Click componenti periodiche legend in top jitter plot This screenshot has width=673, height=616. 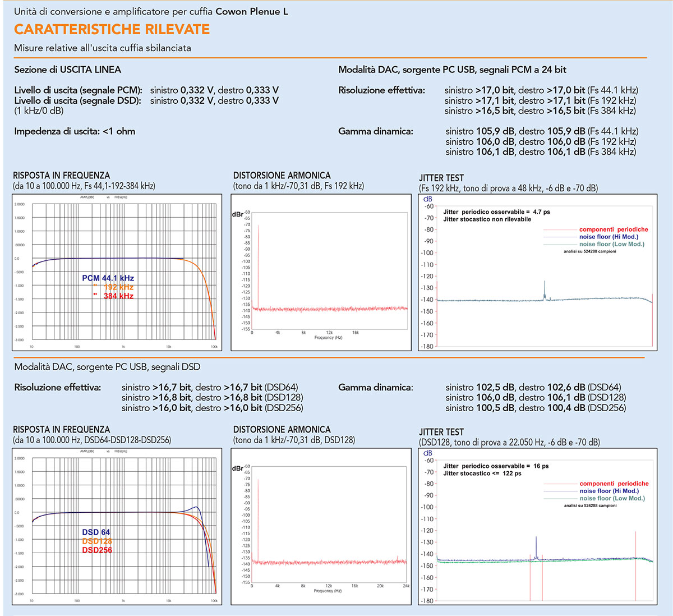(x=614, y=229)
